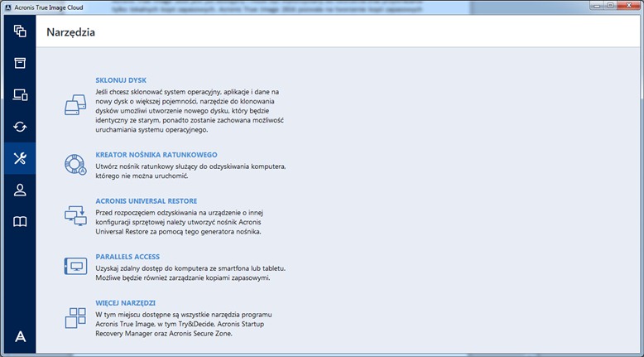Click the clone disk description paragraph

tap(190, 110)
